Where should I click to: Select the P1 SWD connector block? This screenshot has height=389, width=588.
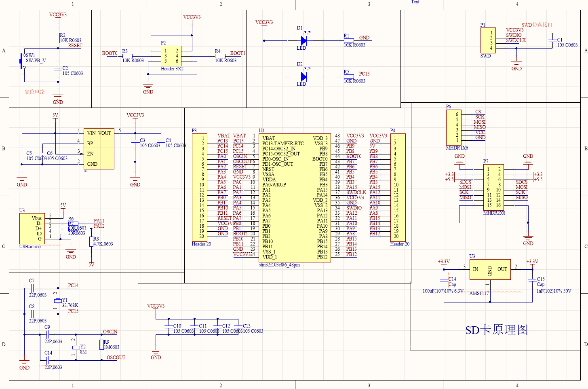[489, 40]
